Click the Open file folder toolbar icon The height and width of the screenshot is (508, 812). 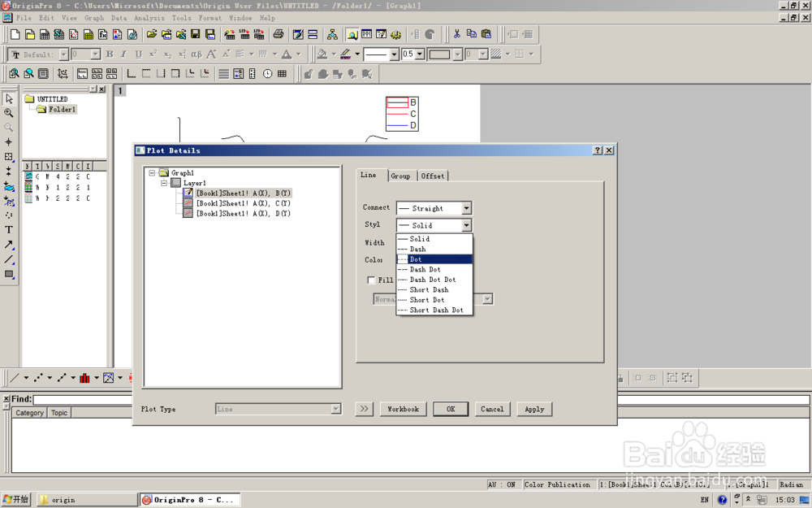click(151, 35)
